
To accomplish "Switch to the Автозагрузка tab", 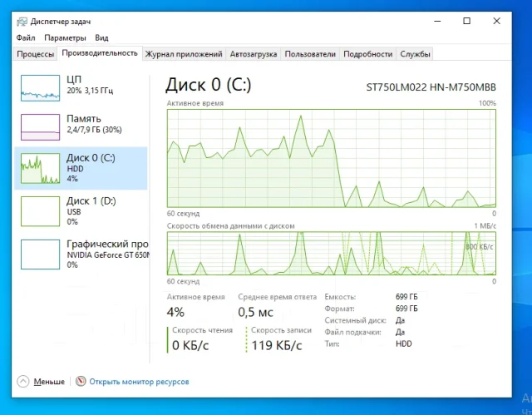I will [x=254, y=54].
